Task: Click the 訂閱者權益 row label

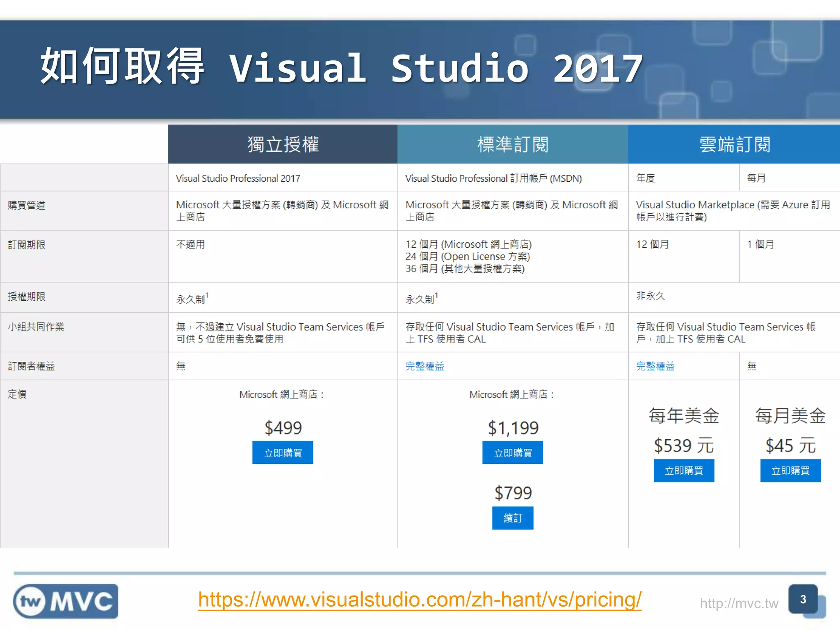Action: tap(31, 366)
